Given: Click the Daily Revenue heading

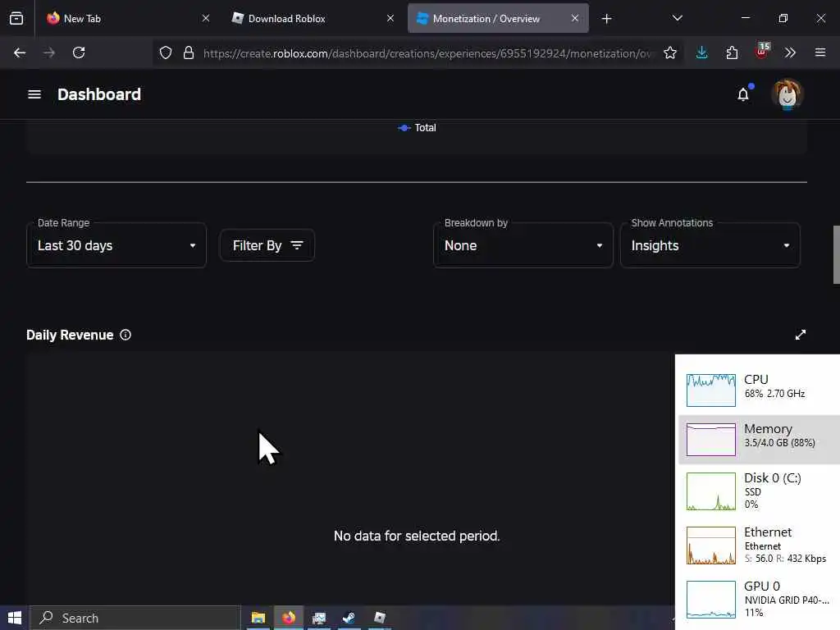Looking at the screenshot, I should click(70, 335).
